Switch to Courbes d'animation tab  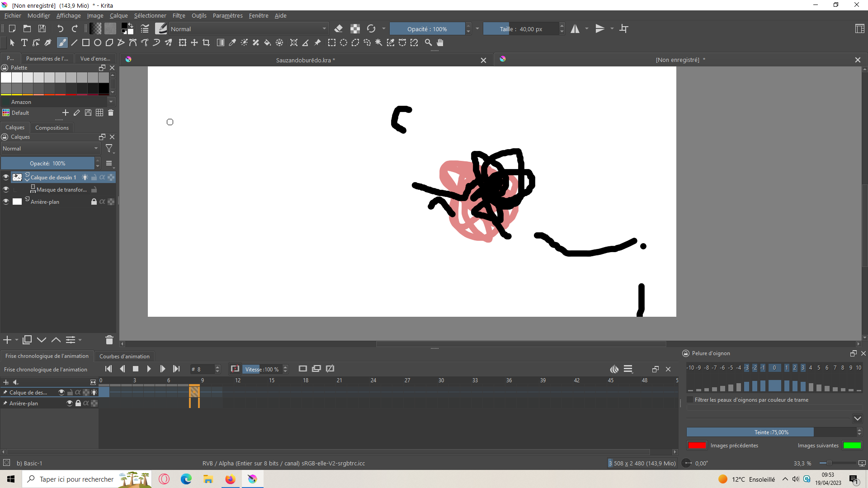[x=124, y=357]
